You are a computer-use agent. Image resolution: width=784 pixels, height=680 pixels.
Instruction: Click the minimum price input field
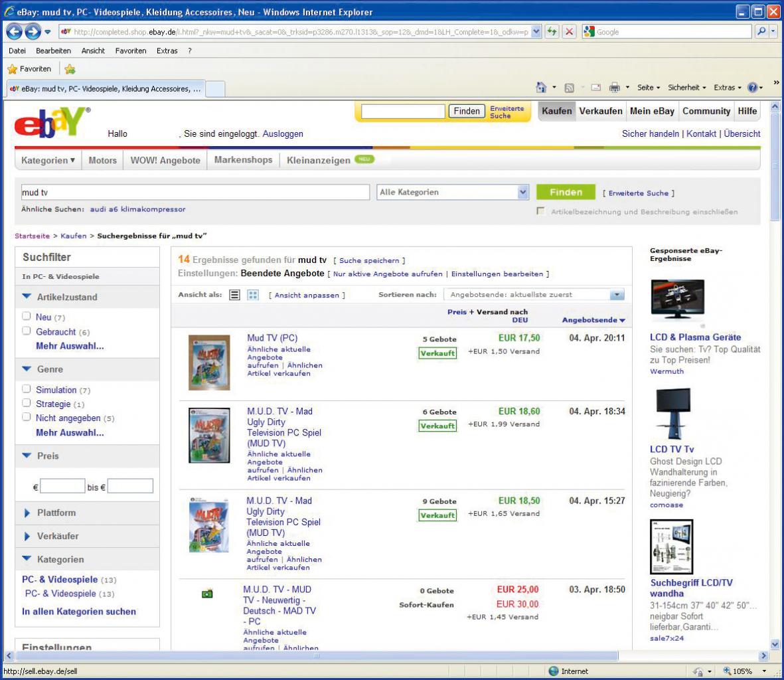(x=62, y=486)
